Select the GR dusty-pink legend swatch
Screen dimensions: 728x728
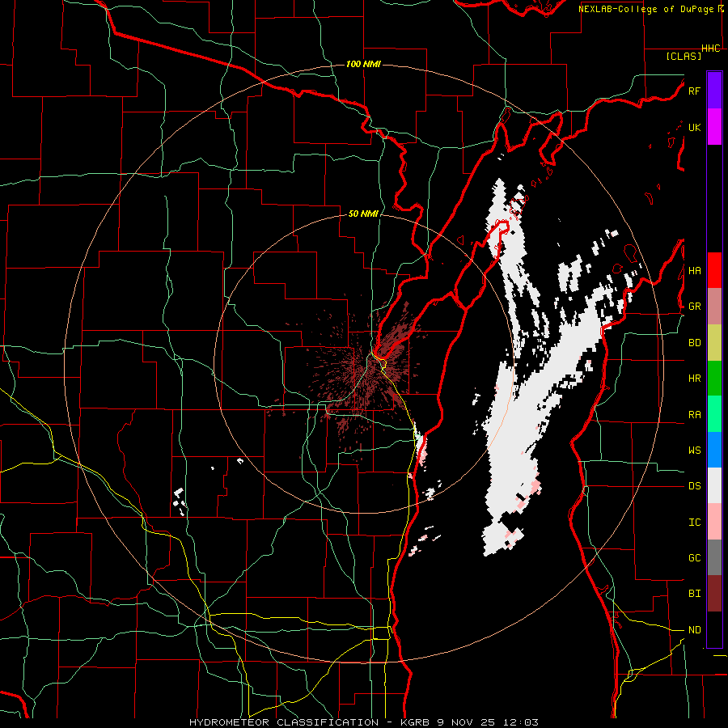(x=714, y=307)
